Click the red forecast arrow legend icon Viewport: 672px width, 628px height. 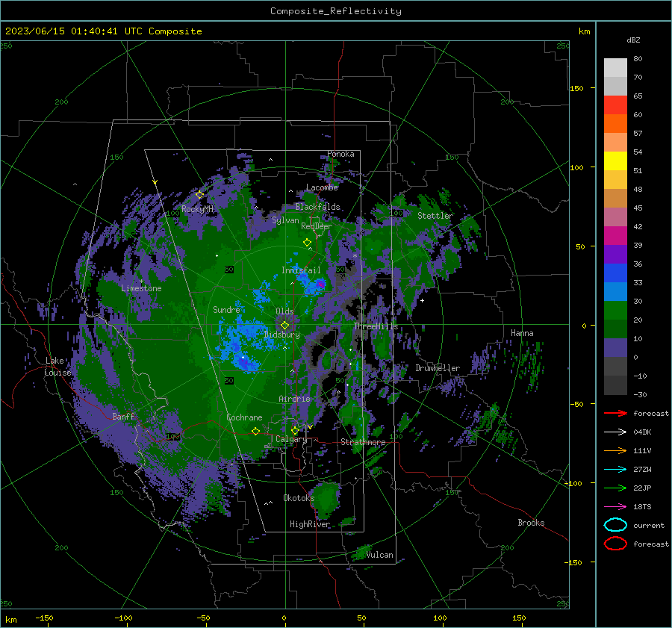point(615,413)
